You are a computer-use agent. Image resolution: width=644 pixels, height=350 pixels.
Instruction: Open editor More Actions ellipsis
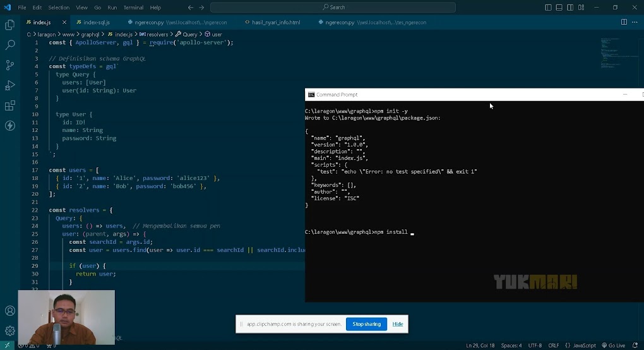click(x=635, y=22)
